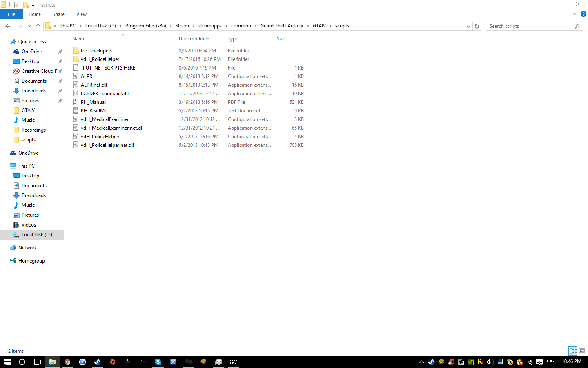The image size is (588, 368).
Task: Open GTA IV taskbar icon
Action: click(x=234, y=362)
